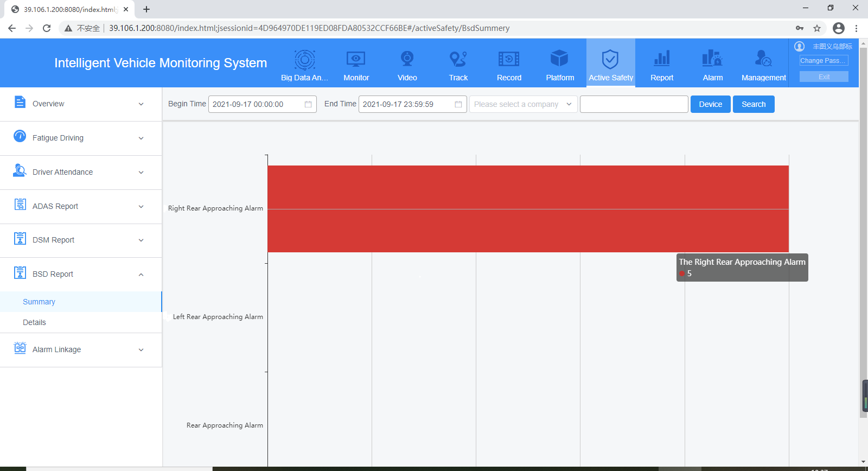868x471 pixels.
Task: Focus the empty device text field
Action: click(x=634, y=104)
